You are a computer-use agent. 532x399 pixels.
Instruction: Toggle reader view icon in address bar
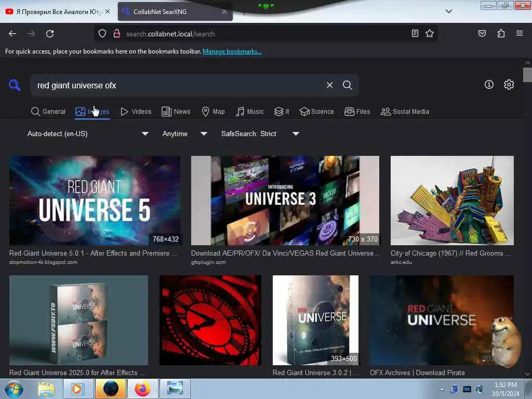415,33
